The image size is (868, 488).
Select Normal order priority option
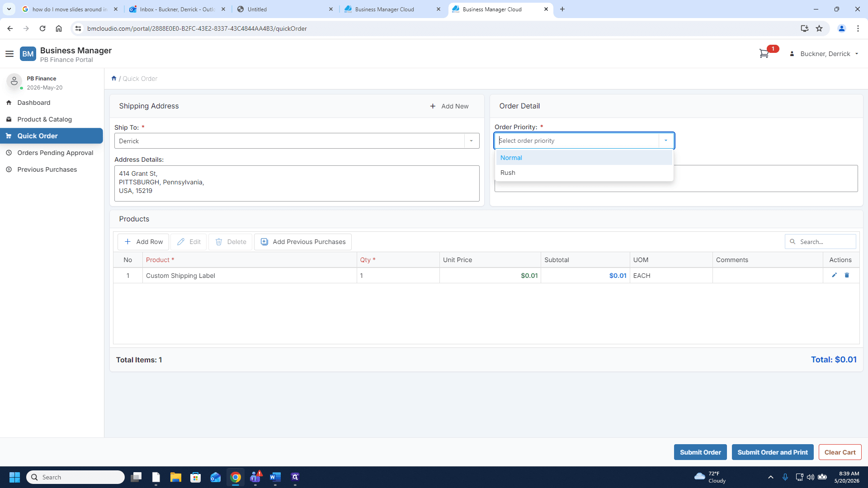[584, 158]
